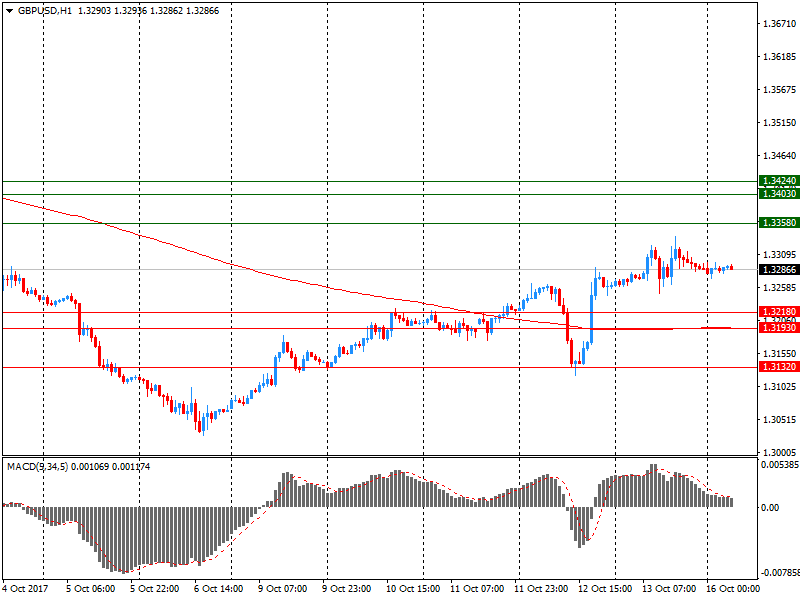Click the 1.35150 price scale label
The width and height of the screenshot is (800, 600).
click(x=779, y=122)
